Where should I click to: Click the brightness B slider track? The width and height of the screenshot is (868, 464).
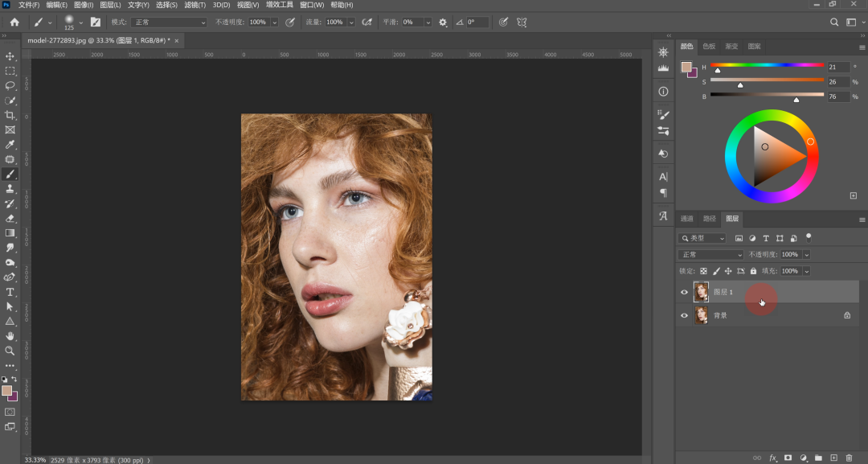click(768, 95)
